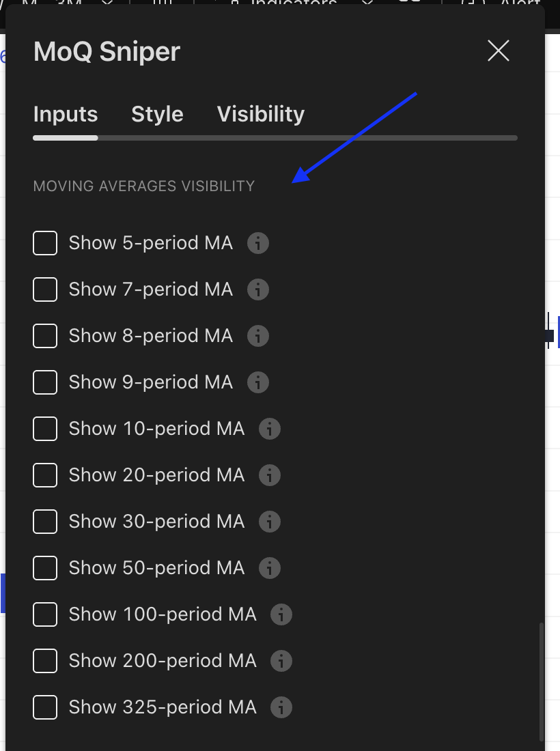Screen dimensions: 560x751
Task: Toggle Show 50-period MA checkbox
Action: click(x=45, y=568)
